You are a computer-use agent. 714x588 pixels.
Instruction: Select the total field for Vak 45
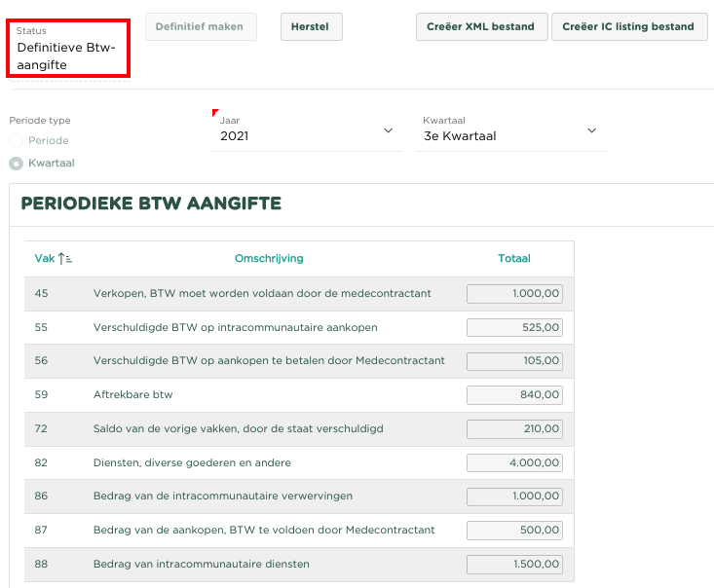coord(514,294)
